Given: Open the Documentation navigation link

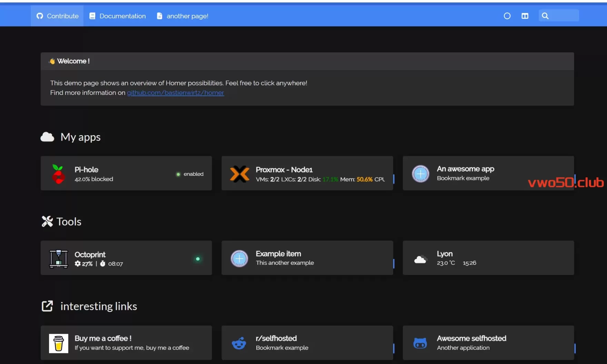Looking at the screenshot, I should pyautogui.click(x=118, y=16).
